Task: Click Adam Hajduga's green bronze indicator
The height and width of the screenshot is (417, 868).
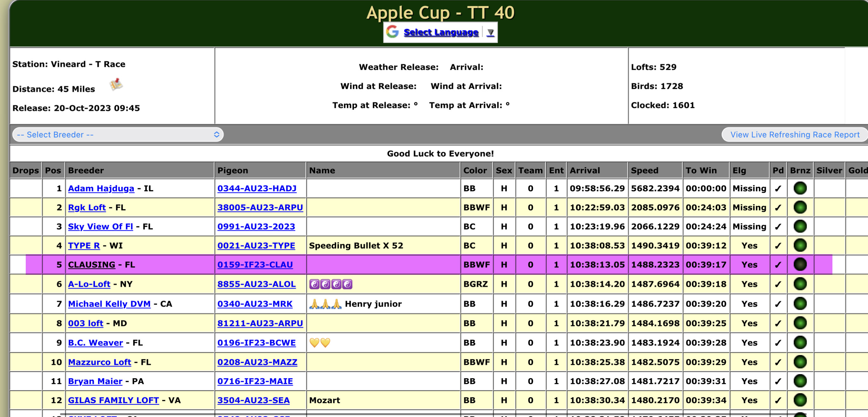Action: point(800,188)
